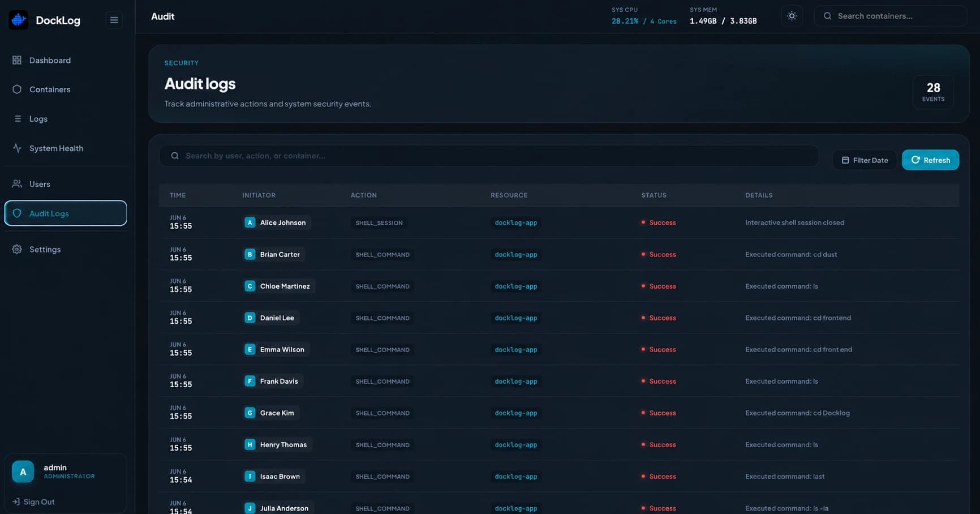Switch theme using the sun icon
This screenshot has width=980, height=514.
(792, 16)
